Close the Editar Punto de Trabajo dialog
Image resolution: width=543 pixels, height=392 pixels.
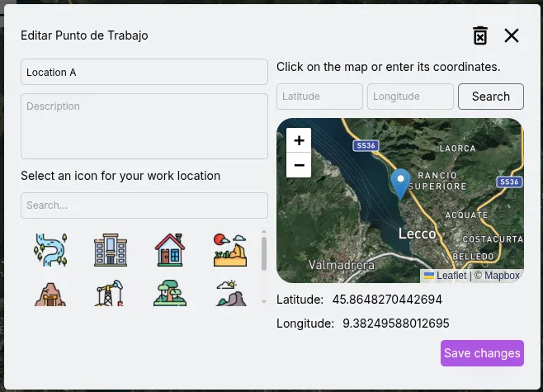[x=512, y=35]
